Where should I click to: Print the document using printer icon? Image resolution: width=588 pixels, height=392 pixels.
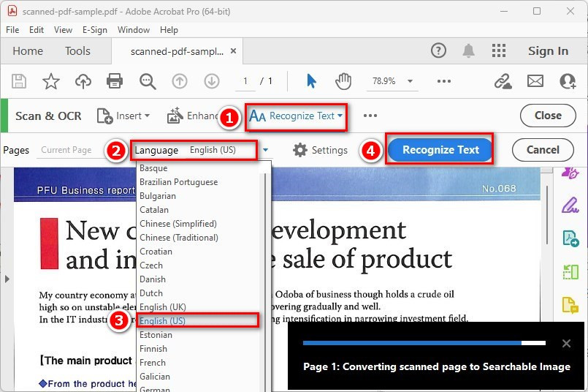[x=115, y=81]
